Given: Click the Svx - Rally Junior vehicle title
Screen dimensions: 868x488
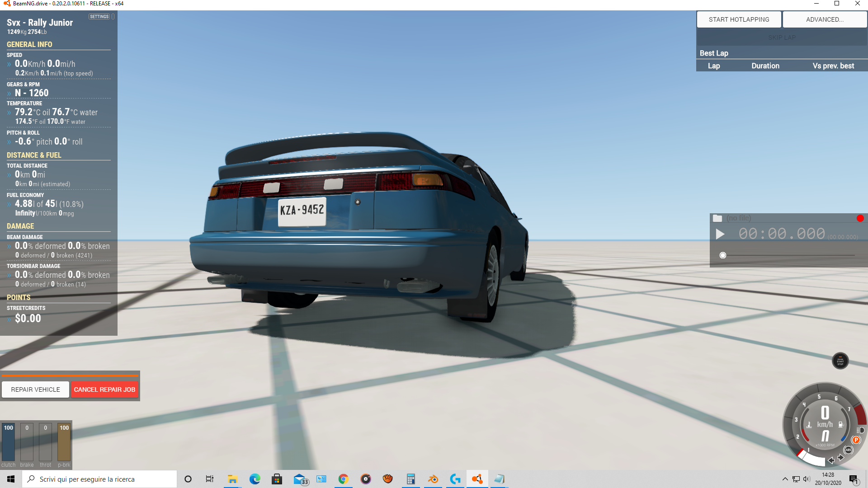Looking at the screenshot, I should coord(40,23).
